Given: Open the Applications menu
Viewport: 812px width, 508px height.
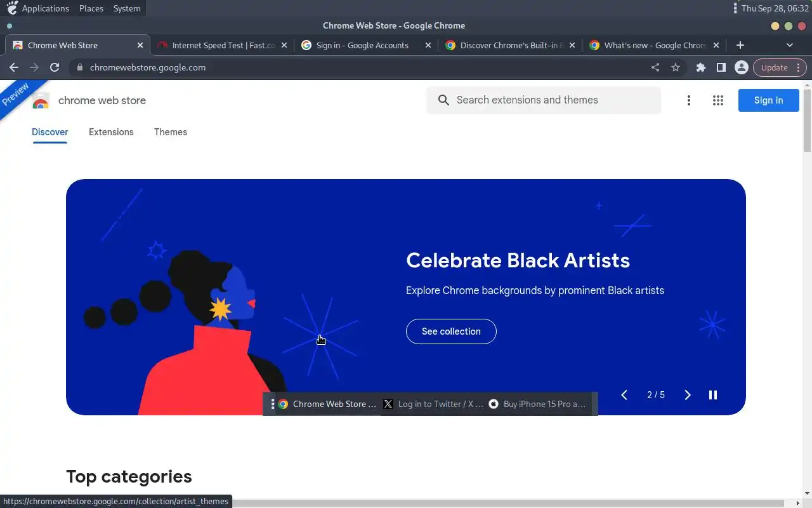Looking at the screenshot, I should click(x=46, y=8).
